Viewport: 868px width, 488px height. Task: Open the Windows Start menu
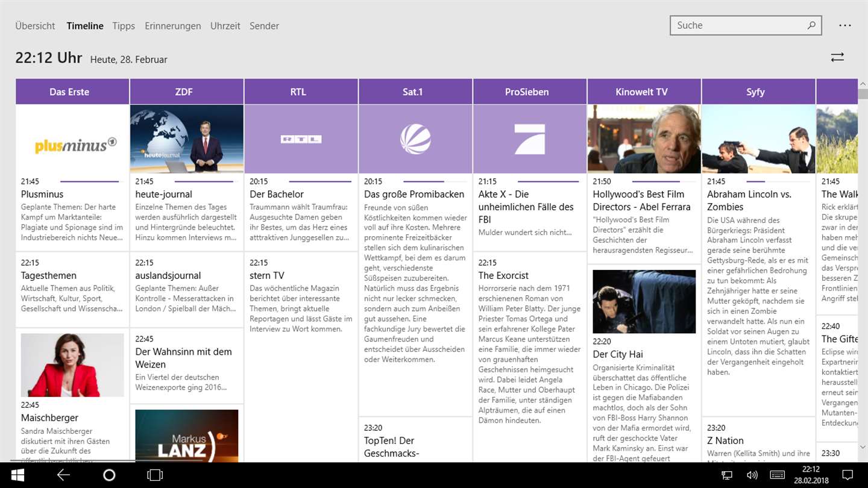pyautogui.click(x=17, y=475)
